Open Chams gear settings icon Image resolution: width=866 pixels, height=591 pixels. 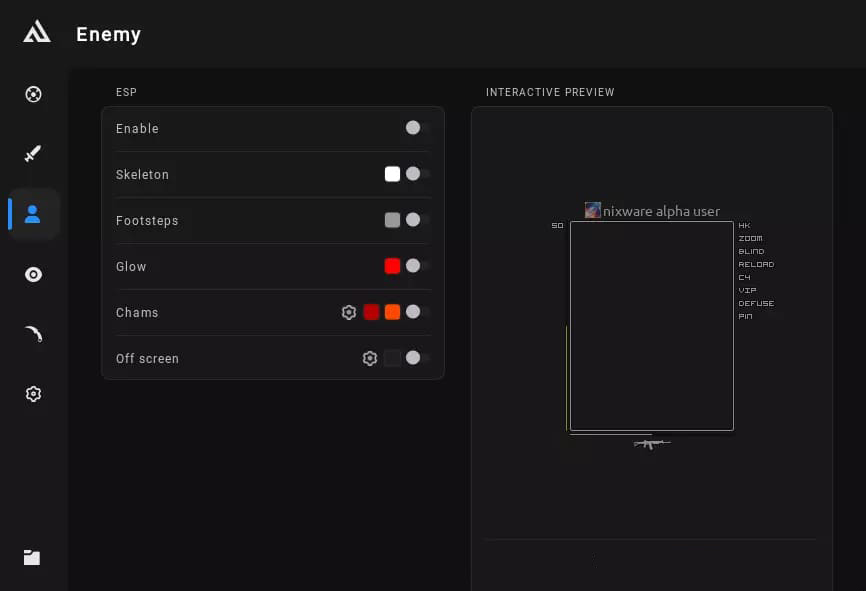348,313
